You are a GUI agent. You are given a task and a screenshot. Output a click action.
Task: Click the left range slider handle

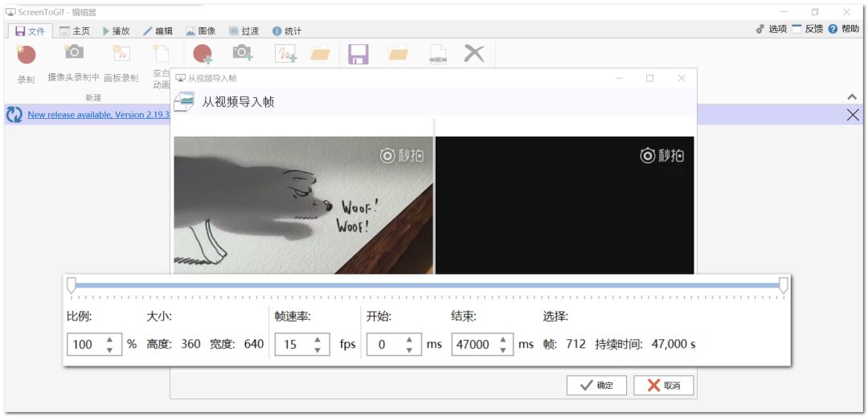tap(71, 285)
